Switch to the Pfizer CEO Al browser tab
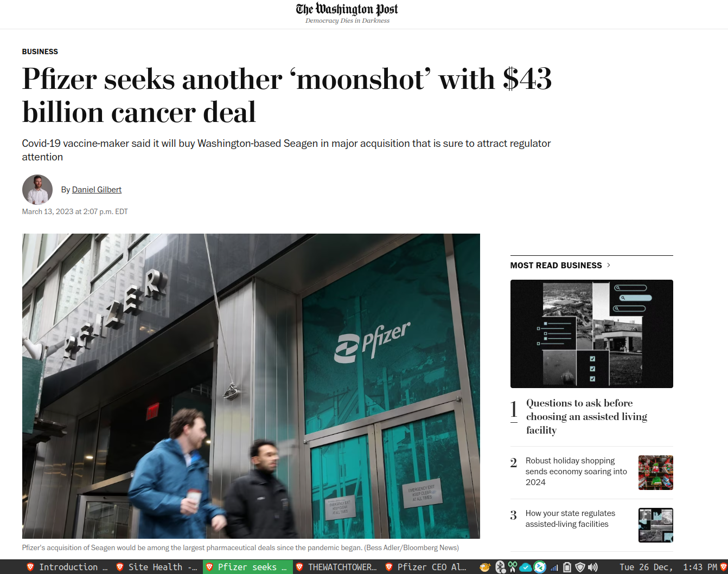The width and height of the screenshot is (728, 574). tap(426, 567)
